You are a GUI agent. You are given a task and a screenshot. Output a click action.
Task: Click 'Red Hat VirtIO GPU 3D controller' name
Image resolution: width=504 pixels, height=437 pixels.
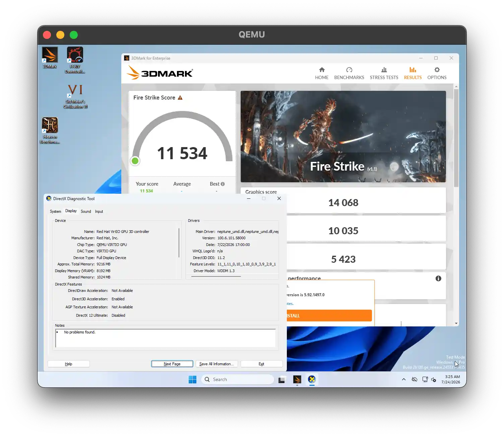[123, 232]
